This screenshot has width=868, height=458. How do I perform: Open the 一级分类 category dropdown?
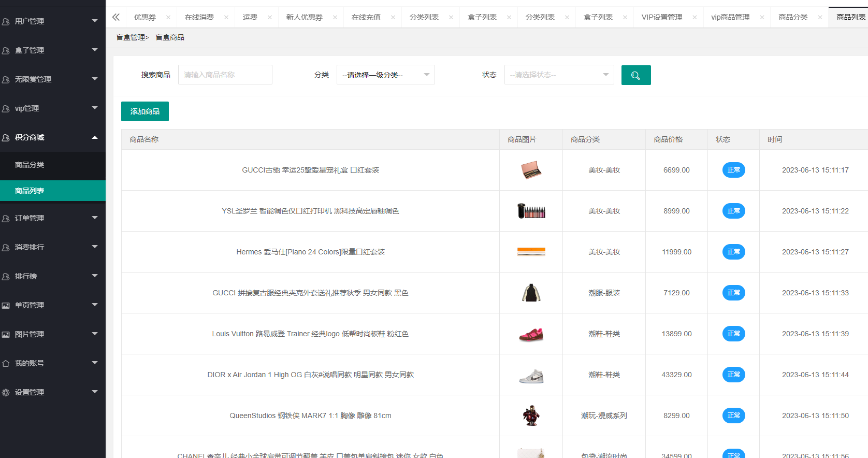[386, 75]
